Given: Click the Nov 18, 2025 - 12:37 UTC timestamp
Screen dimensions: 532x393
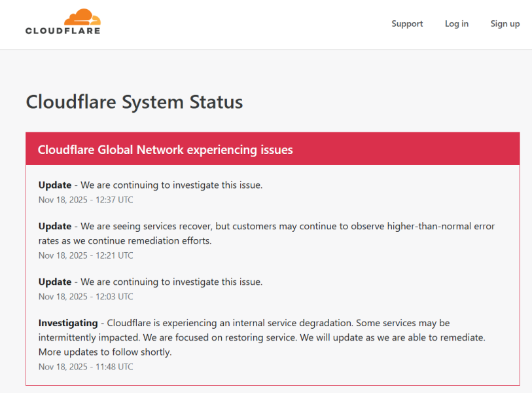Looking at the screenshot, I should 86,200.
